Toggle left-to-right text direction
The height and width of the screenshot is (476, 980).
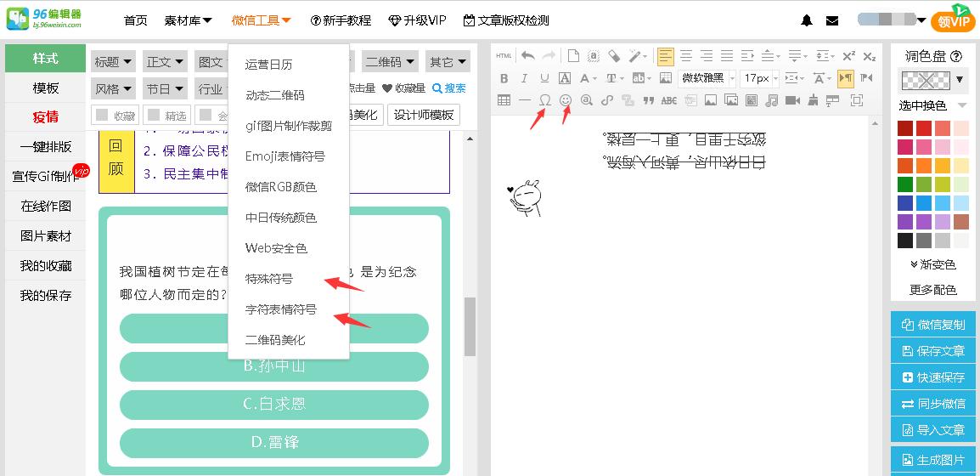[x=846, y=78]
